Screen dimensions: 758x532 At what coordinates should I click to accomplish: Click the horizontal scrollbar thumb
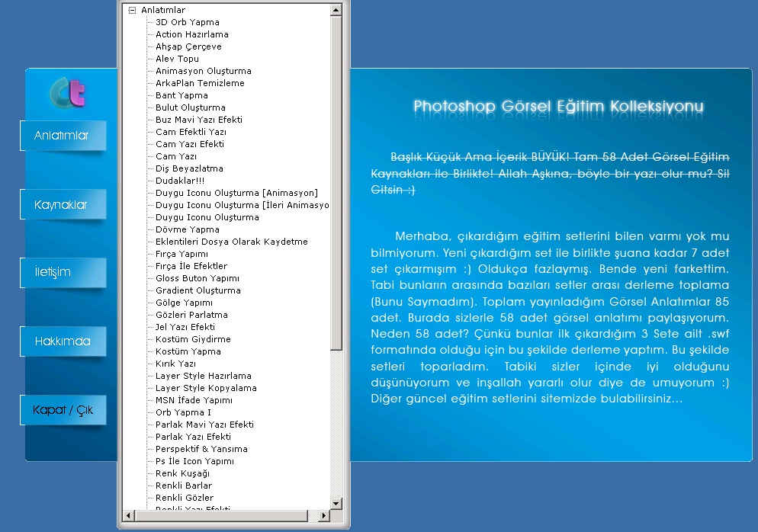[221, 515]
